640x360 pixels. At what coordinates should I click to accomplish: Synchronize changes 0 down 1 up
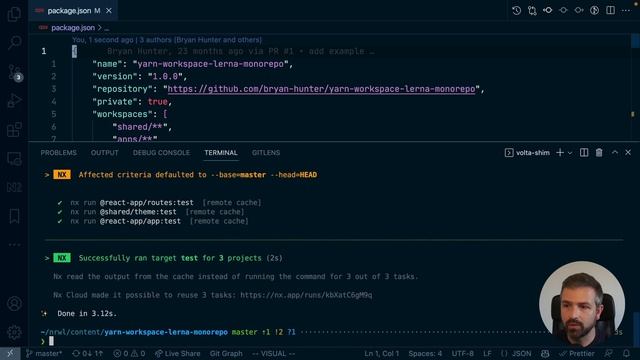pos(87,353)
